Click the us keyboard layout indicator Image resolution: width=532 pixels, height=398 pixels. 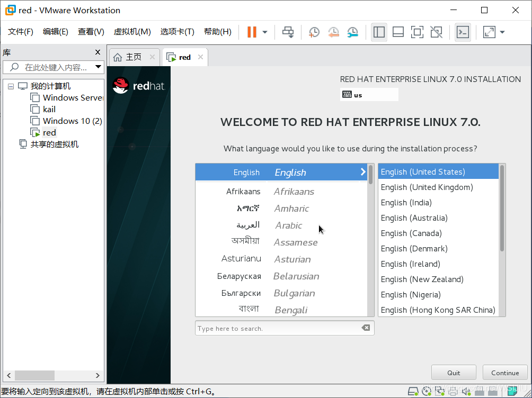(x=369, y=95)
